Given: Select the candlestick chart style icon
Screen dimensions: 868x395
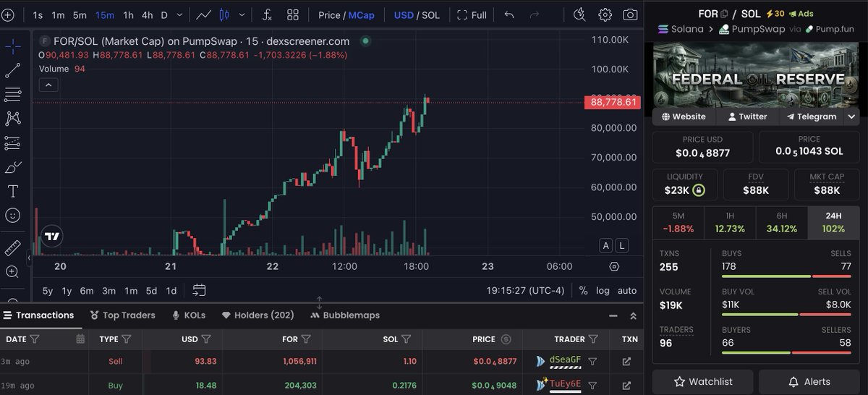Looking at the screenshot, I should click(x=224, y=14).
